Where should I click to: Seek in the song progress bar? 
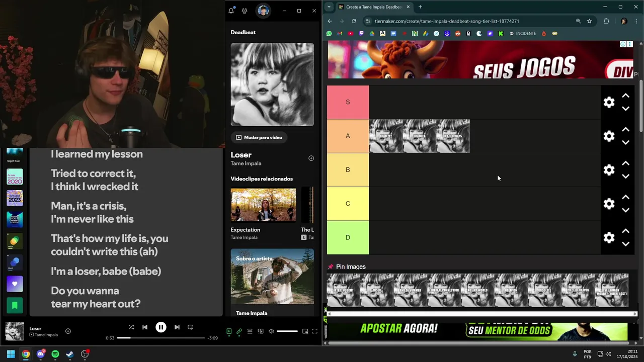coord(161,338)
